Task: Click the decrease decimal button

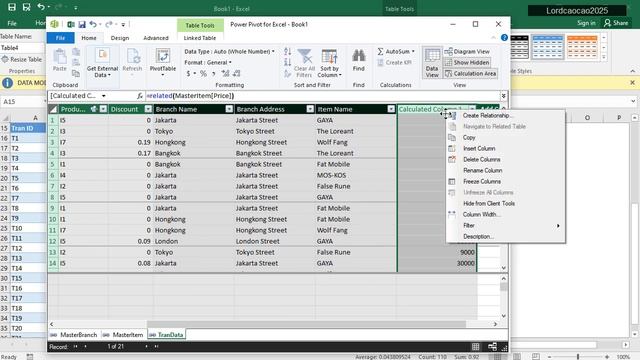Action: 236,73
